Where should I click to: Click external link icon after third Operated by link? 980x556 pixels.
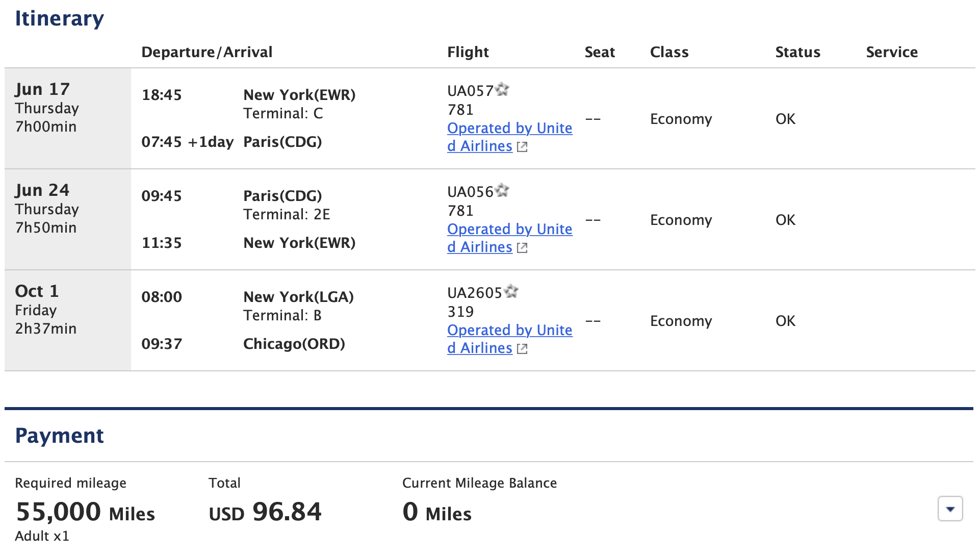coord(522,348)
